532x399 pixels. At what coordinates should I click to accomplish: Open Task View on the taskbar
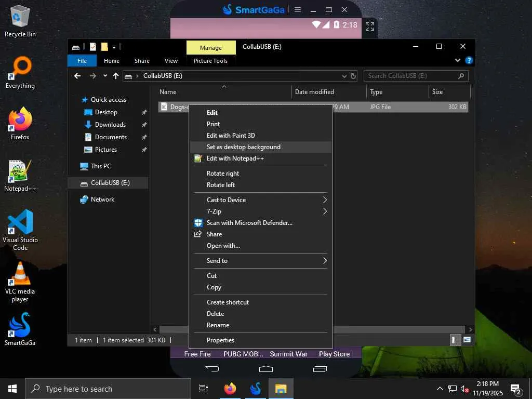[x=204, y=389]
